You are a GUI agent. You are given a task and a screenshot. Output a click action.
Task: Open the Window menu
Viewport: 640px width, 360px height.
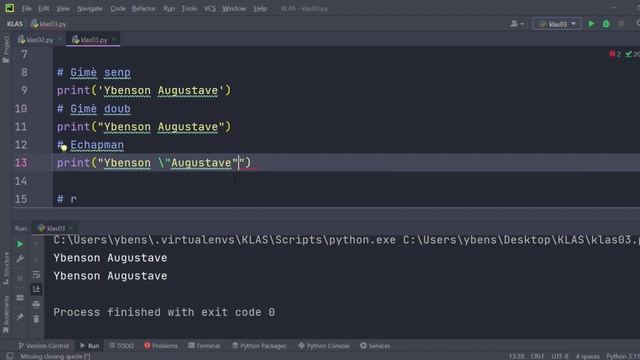tap(234, 9)
